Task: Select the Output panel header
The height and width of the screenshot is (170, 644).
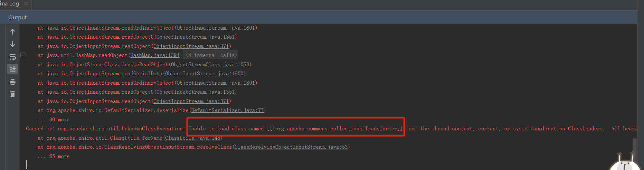Action: (17, 17)
